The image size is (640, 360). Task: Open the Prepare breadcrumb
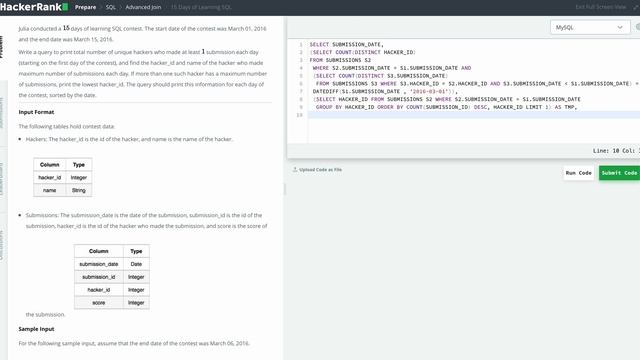pos(85,7)
